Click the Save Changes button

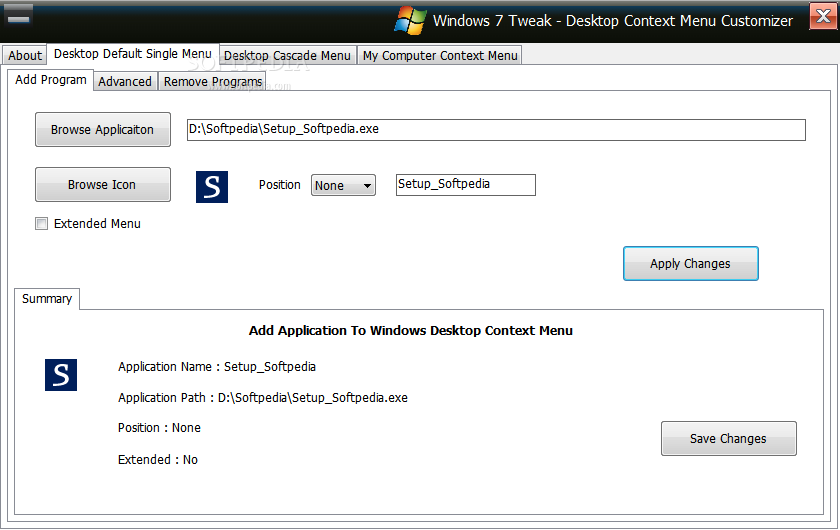point(729,439)
